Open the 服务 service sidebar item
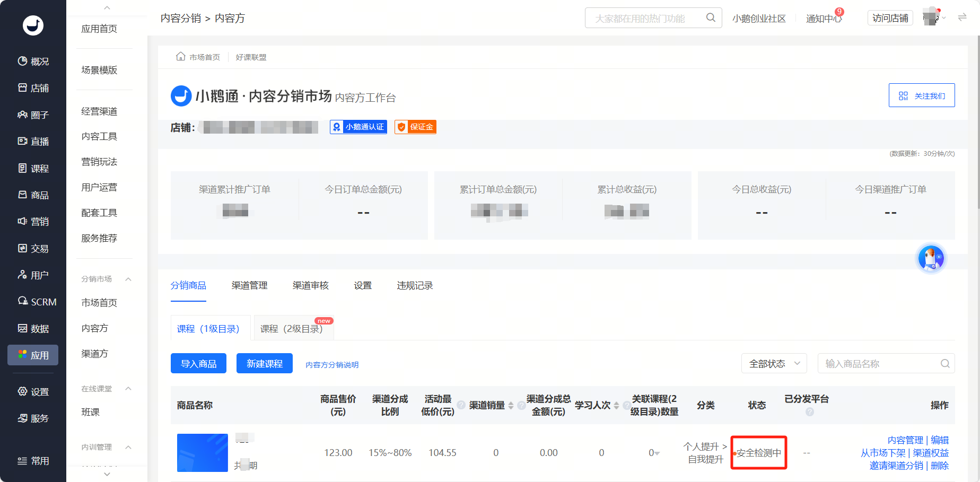Image resolution: width=980 pixels, height=482 pixels. click(x=33, y=418)
